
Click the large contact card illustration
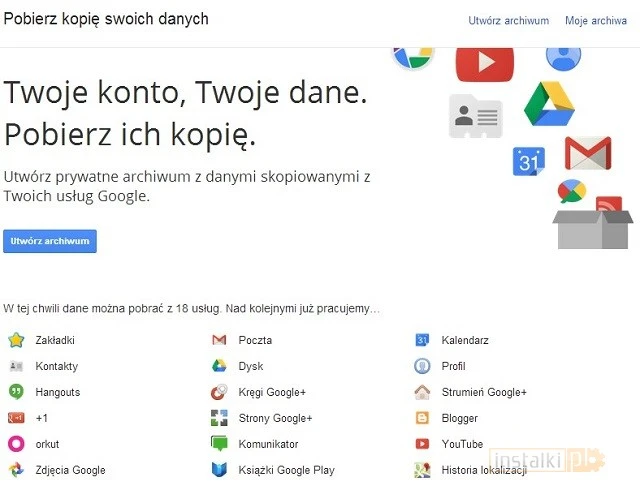(x=476, y=116)
